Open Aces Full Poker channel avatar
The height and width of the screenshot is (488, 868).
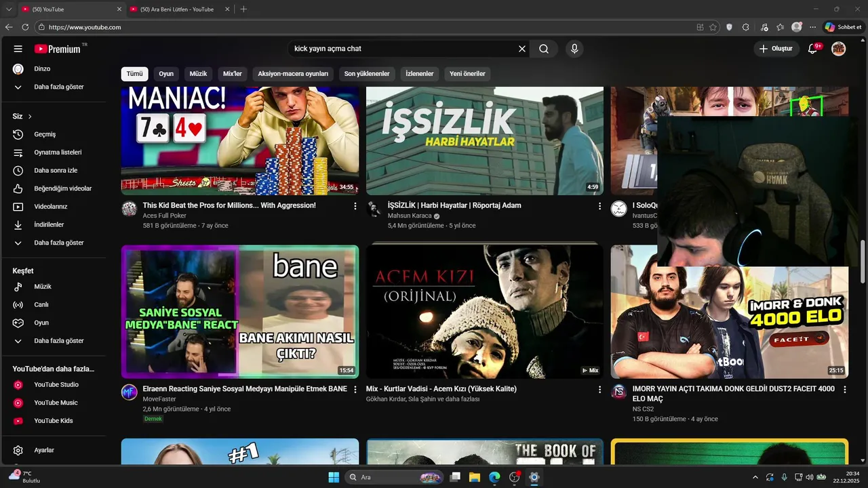pyautogui.click(x=130, y=209)
